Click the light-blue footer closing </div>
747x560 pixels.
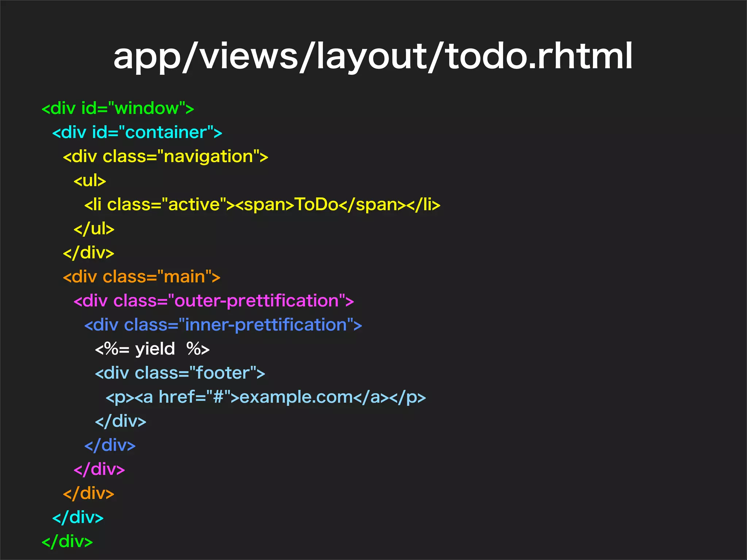point(120,421)
